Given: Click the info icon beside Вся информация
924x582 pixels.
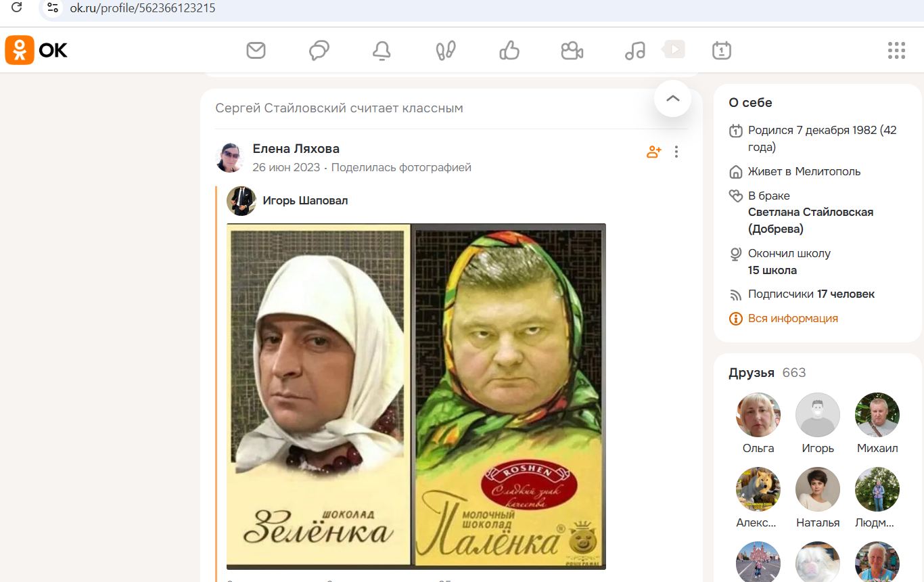Looking at the screenshot, I should point(736,318).
